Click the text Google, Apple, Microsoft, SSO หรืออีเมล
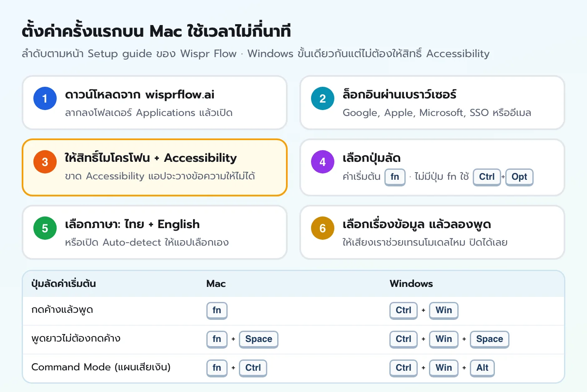Viewport: 587px width, 392px height. [437, 113]
